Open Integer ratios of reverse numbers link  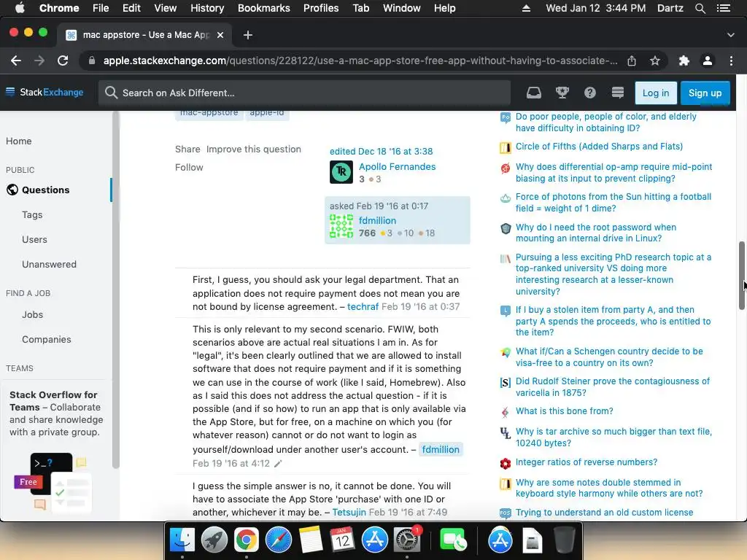[x=587, y=462]
